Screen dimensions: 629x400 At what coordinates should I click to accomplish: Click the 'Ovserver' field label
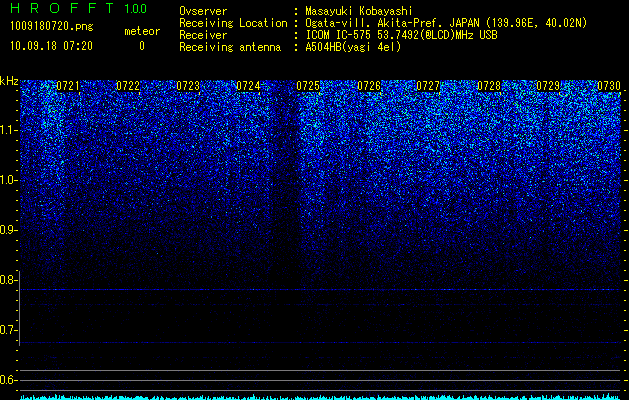pos(203,11)
